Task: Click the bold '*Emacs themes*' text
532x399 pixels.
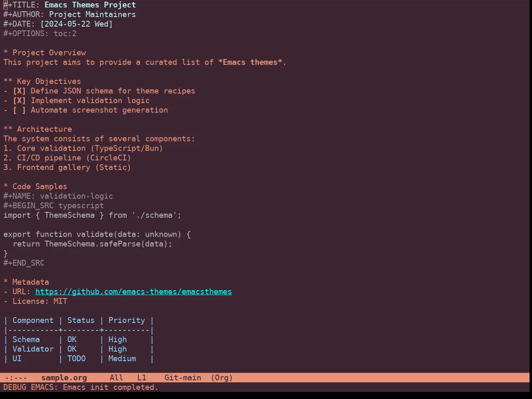Action: point(250,62)
